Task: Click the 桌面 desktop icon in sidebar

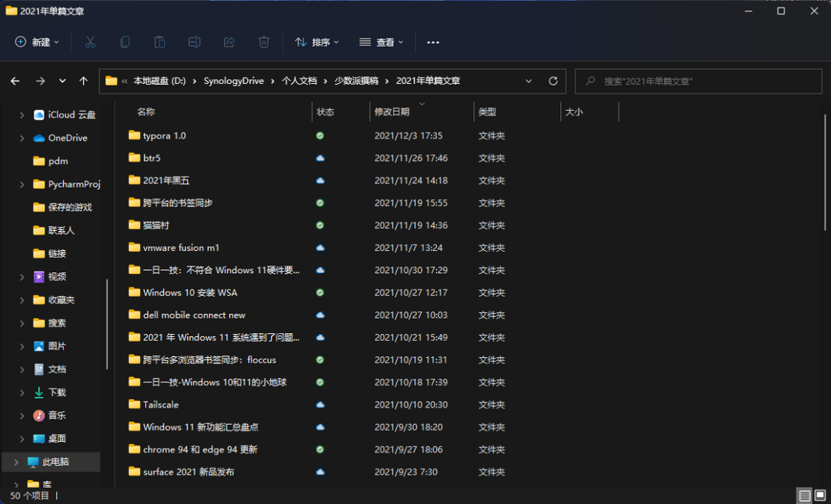Action: point(38,439)
